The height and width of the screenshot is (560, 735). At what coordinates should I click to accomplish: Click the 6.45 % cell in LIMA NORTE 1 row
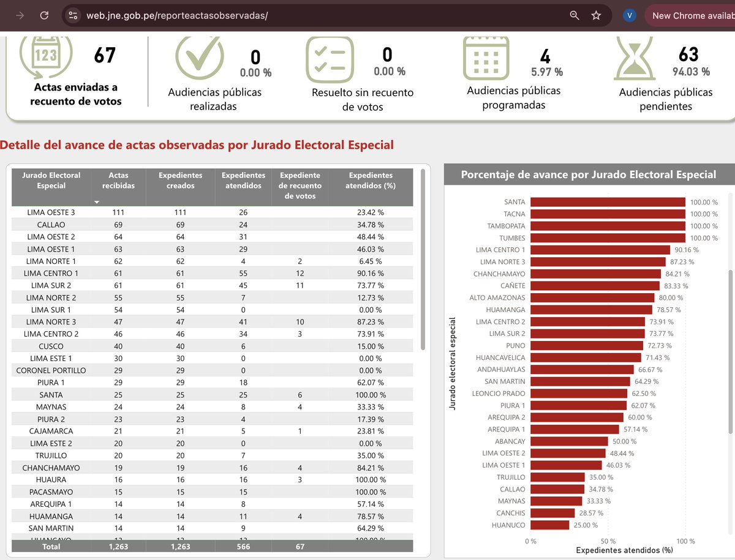pos(371,261)
